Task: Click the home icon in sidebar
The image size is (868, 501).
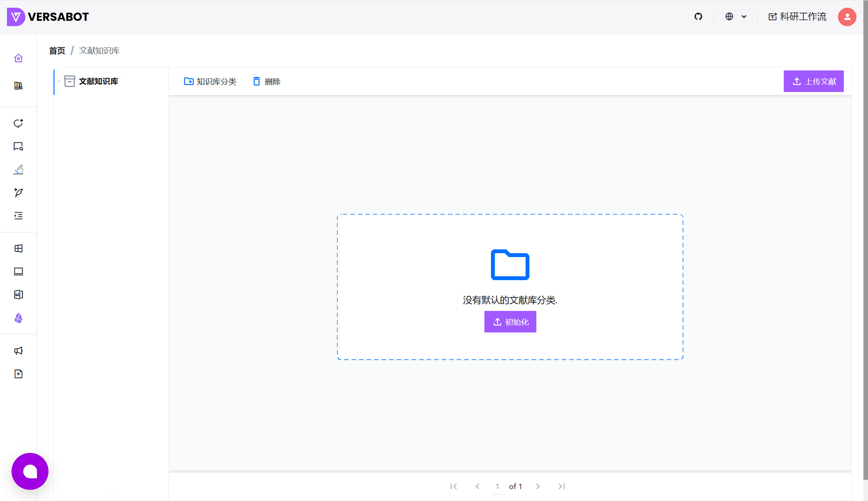Action: pos(18,58)
